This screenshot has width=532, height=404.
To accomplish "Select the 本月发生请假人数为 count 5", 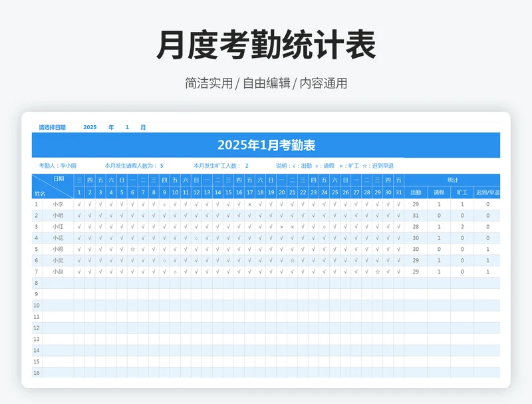I will (162, 166).
